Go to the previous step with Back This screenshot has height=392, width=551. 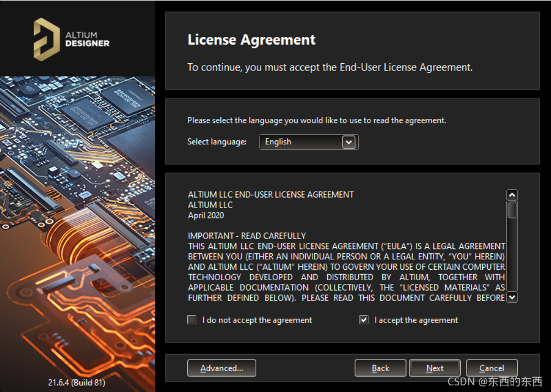[380, 368]
